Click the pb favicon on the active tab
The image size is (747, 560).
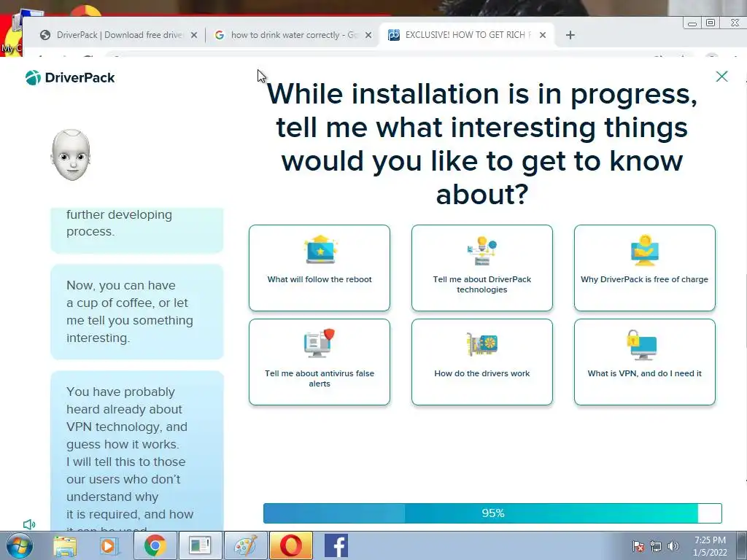[x=393, y=35]
